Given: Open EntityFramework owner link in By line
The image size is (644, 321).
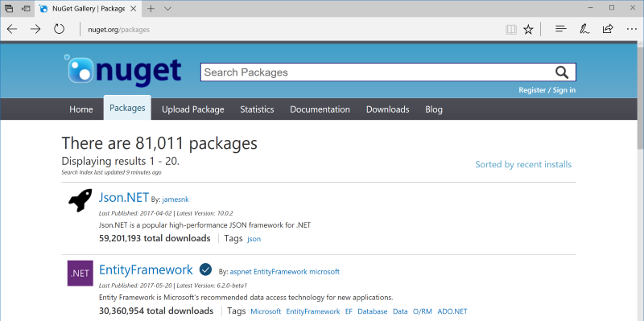Looking at the screenshot, I should tap(280, 272).
